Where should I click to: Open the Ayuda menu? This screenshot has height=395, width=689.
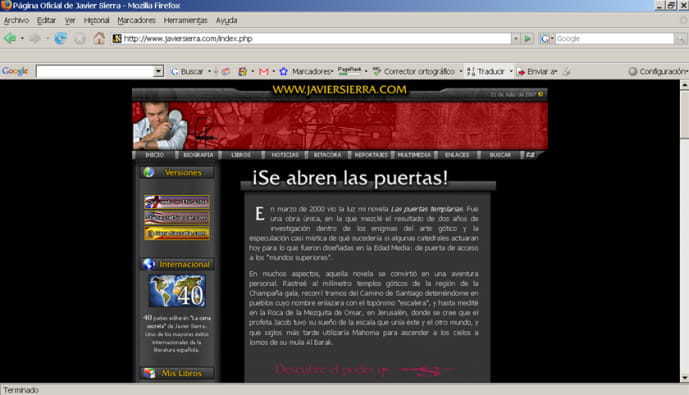(x=226, y=20)
